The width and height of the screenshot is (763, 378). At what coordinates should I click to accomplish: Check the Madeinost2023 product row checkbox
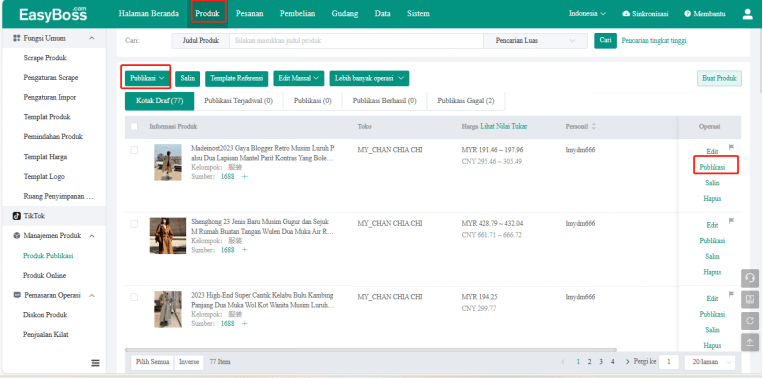(134, 150)
